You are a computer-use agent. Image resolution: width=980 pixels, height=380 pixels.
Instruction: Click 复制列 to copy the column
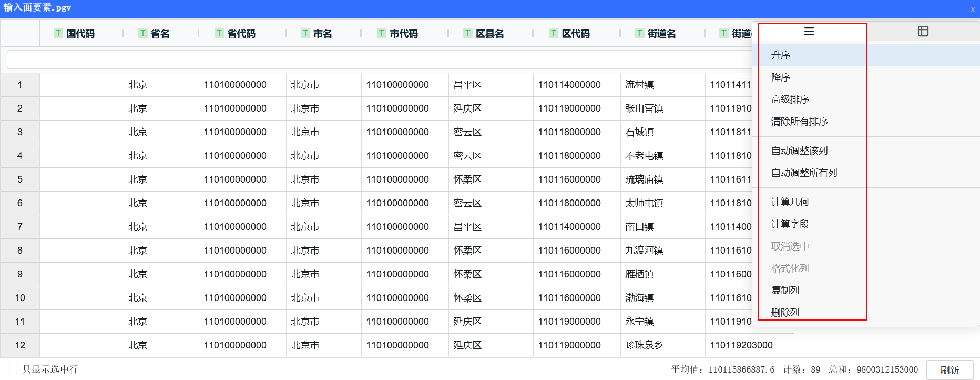pos(785,291)
